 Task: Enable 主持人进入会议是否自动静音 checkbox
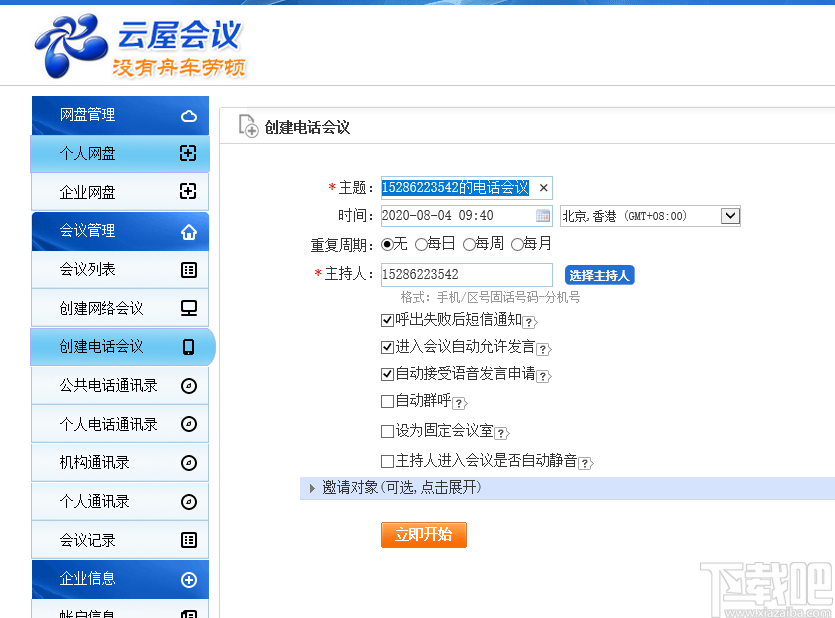pyautogui.click(x=387, y=461)
